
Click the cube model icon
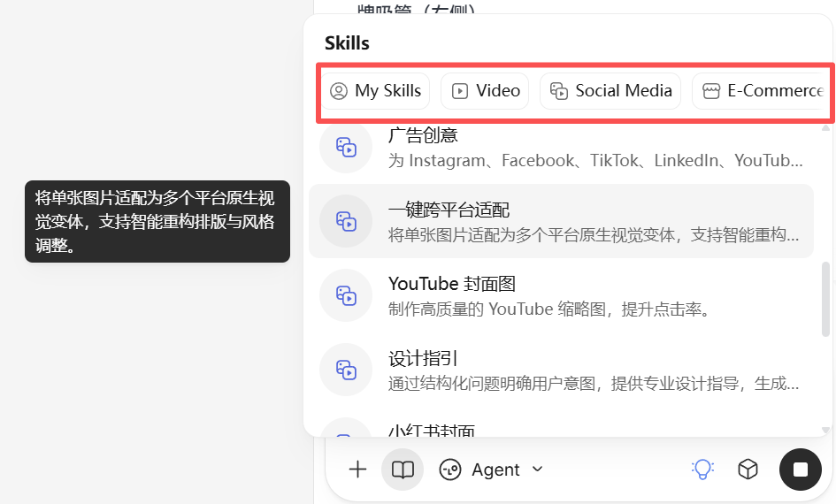[x=748, y=470]
